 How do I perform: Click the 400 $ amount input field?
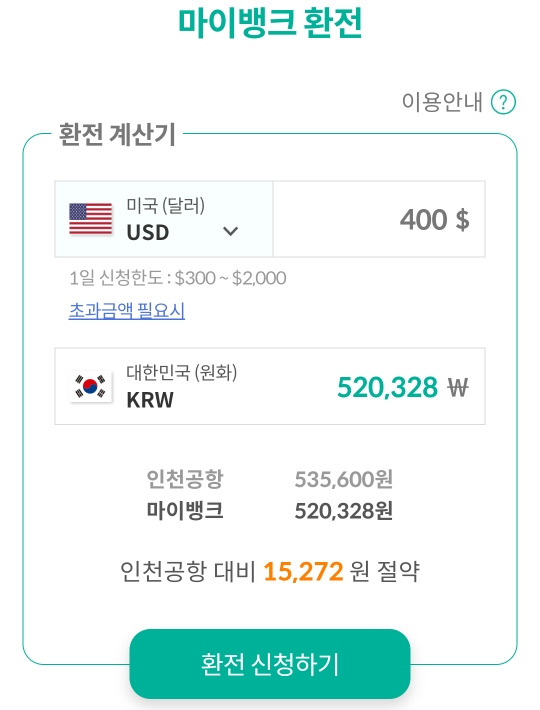click(379, 219)
